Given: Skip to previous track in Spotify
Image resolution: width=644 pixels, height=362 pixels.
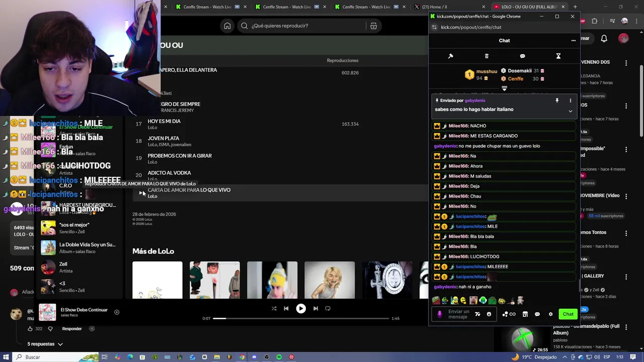Looking at the screenshot, I should click(x=286, y=309).
